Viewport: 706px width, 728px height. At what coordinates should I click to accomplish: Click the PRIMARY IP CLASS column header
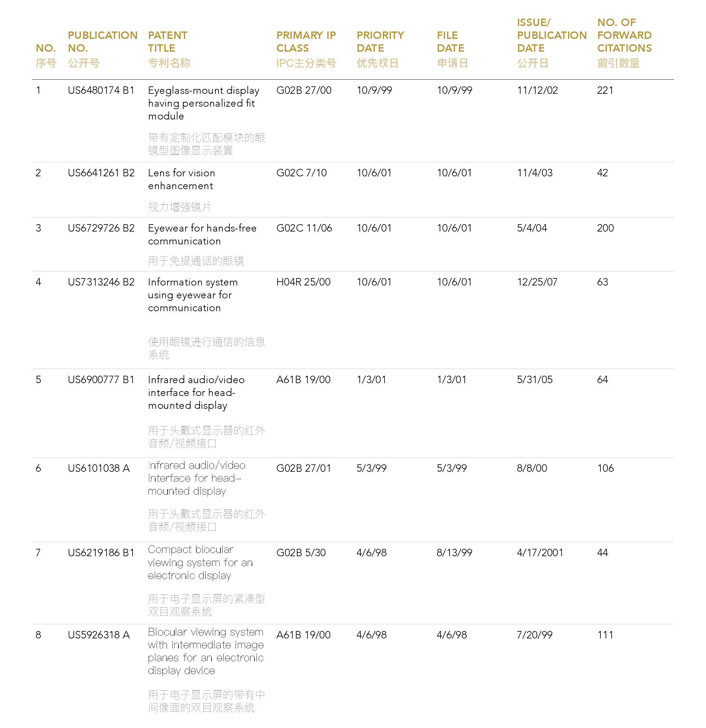(306, 42)
